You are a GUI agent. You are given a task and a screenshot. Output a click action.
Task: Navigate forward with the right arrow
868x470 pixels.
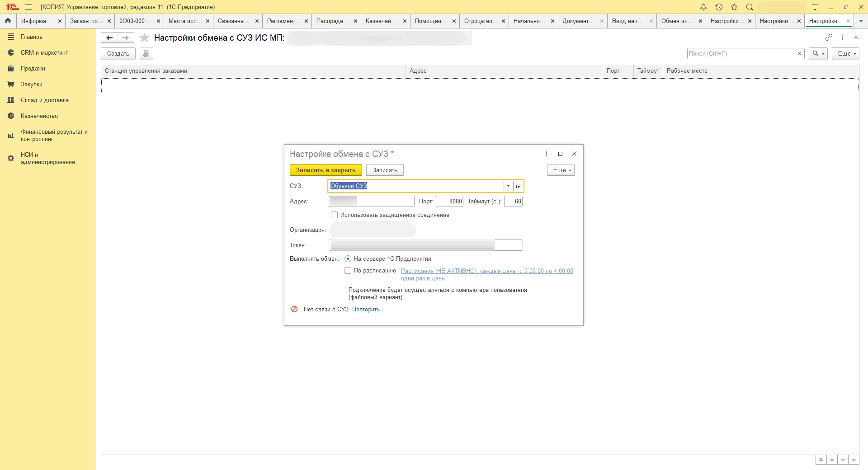126,38
